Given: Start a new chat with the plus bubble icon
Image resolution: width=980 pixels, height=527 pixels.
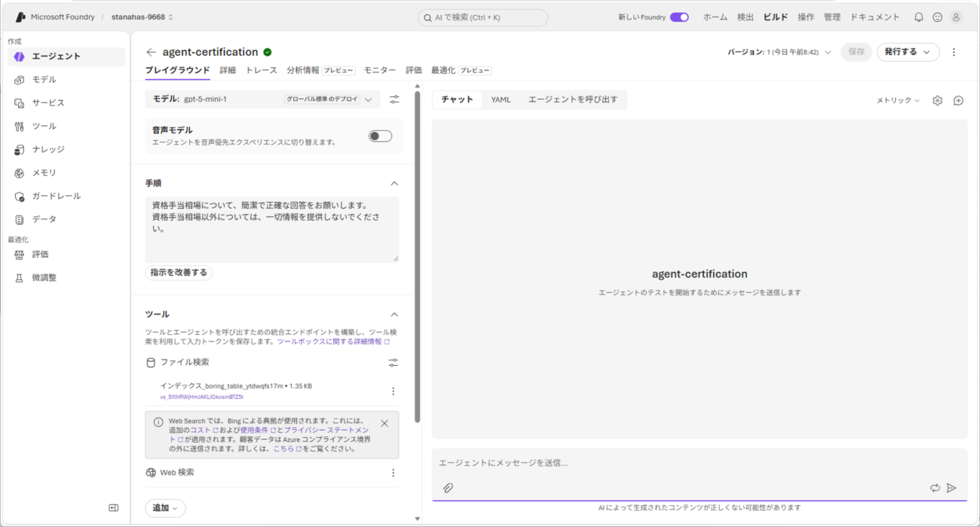Looking at the screenshot, I should tap(958, 100).
